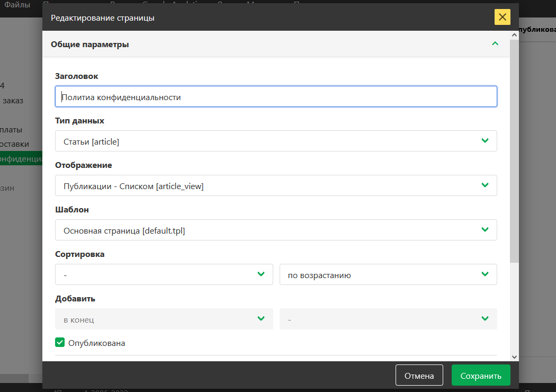This screenshot has width=556, height=392.
Task: Click the dialog scrollbar's up arrow
Action: click(514, 35)
